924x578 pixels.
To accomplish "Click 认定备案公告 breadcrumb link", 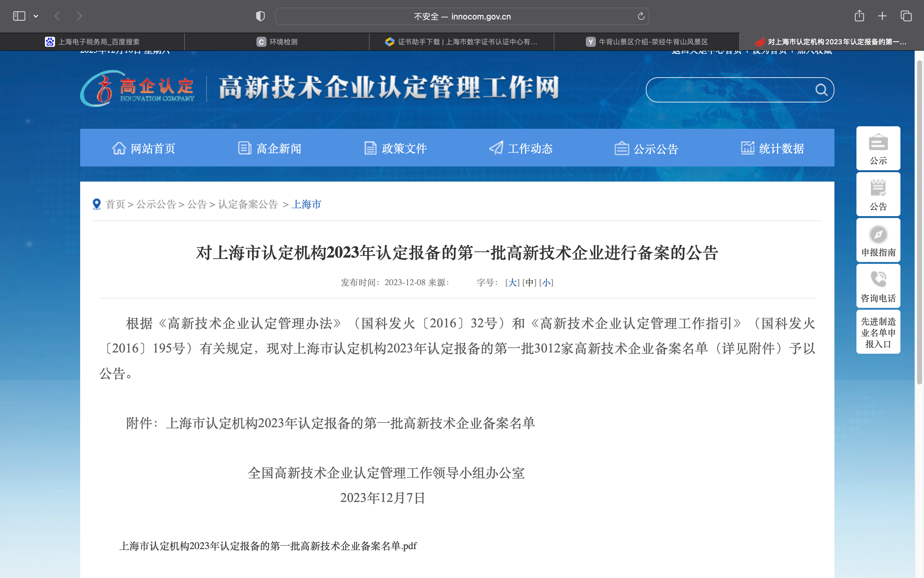I will click(x=248, y=204).
